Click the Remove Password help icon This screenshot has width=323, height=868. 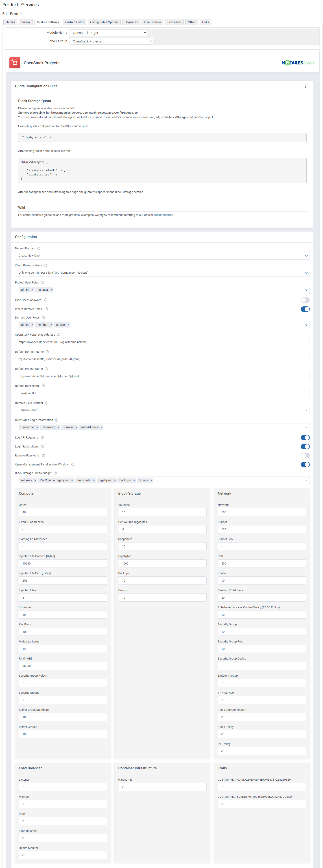pyautogui.click(x=44, y=456)
